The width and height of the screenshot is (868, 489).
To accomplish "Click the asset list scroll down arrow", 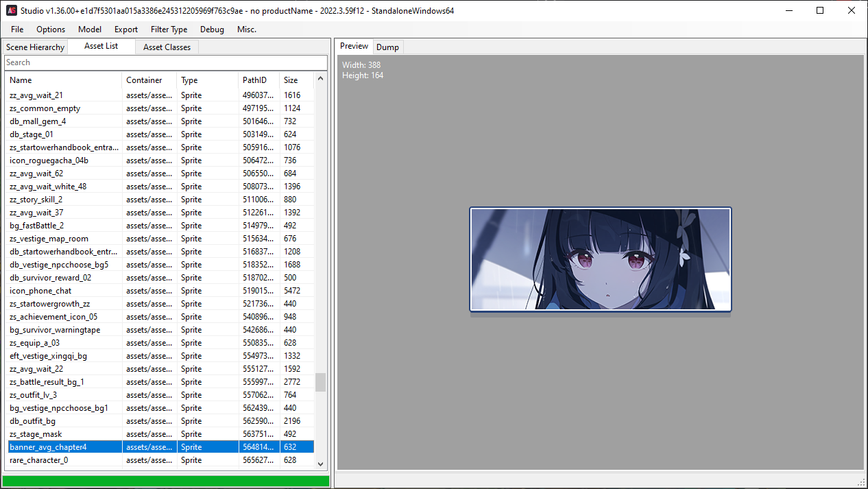I will point(320,464).
